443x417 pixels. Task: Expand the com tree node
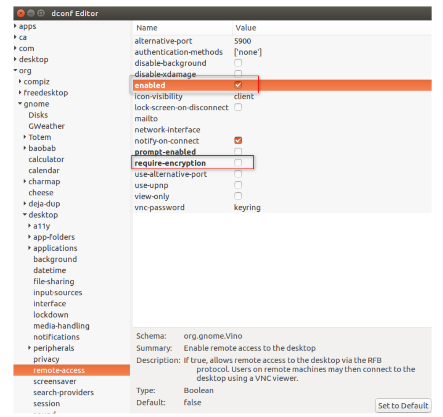tap(15, 48)
